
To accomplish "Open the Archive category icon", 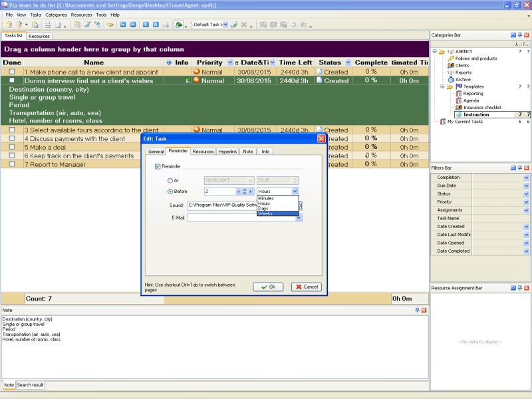I will [451, 80].
